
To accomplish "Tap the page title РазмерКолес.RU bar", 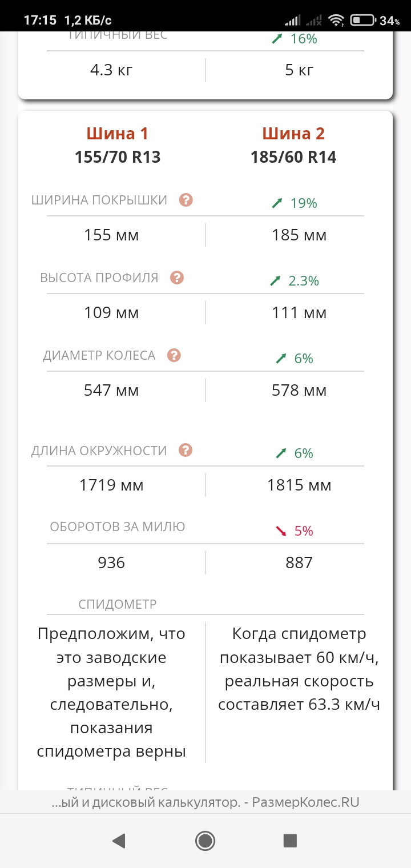I will [x=205, y=802].
